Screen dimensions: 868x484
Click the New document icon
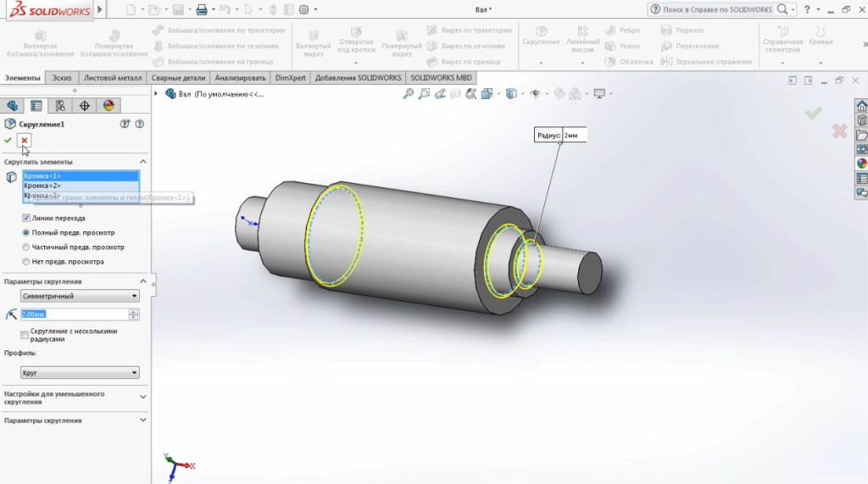[131, 9]
